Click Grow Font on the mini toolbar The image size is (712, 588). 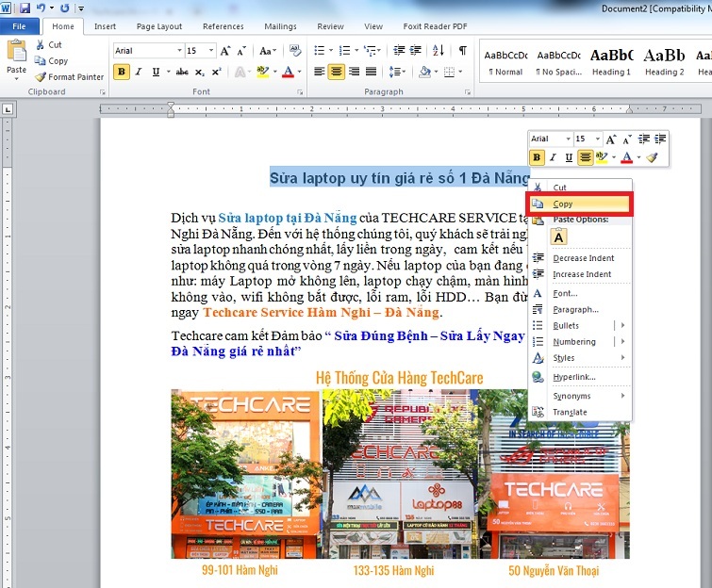611,139
